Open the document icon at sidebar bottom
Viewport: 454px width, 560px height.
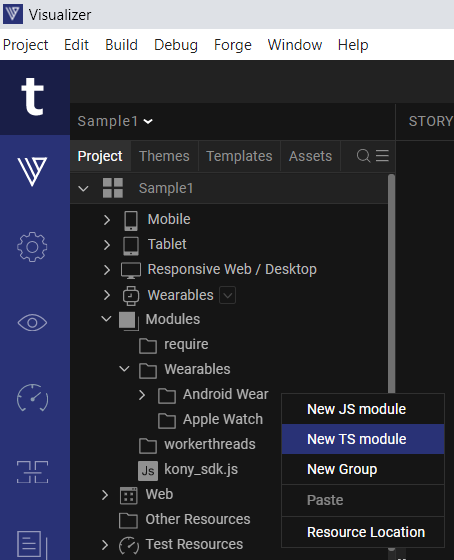pyautogui.click(x=31, y=544)
